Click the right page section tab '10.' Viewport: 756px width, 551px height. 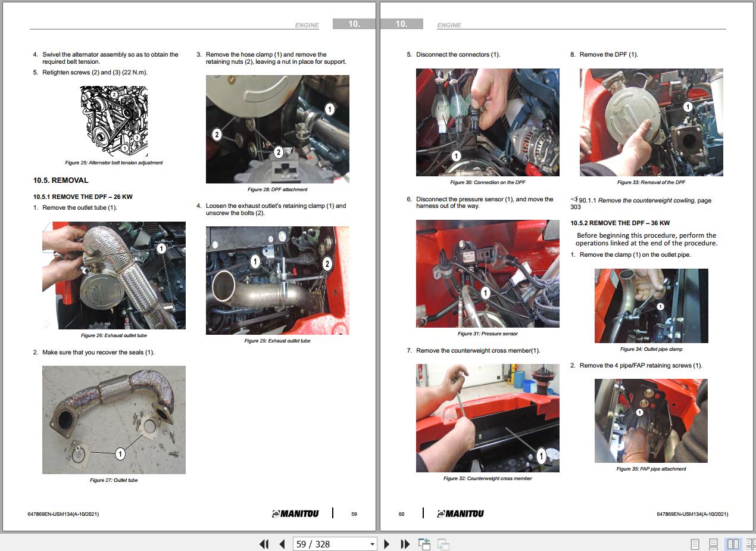(x=402, y=24)
